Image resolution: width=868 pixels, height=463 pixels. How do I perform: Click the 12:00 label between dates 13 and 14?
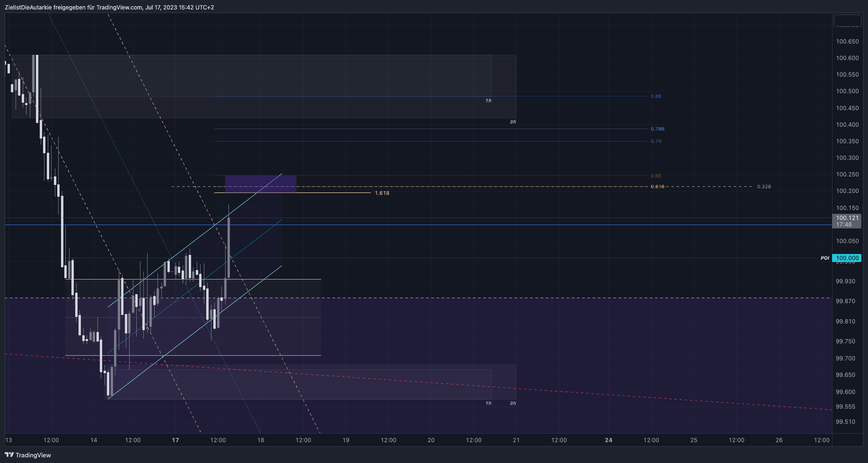coord(51,440)
